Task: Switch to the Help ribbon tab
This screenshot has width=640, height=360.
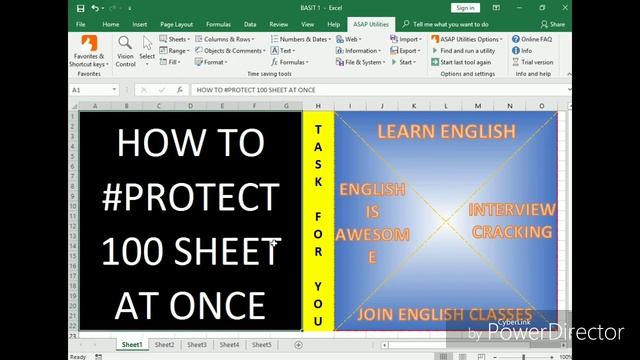Action: pyautogui.click(x=333, y=24)
